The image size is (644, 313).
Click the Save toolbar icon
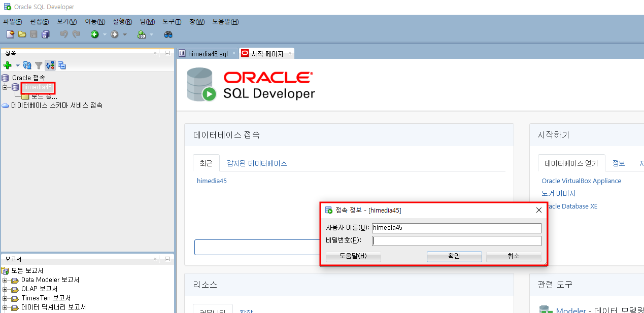coord(33,34)
